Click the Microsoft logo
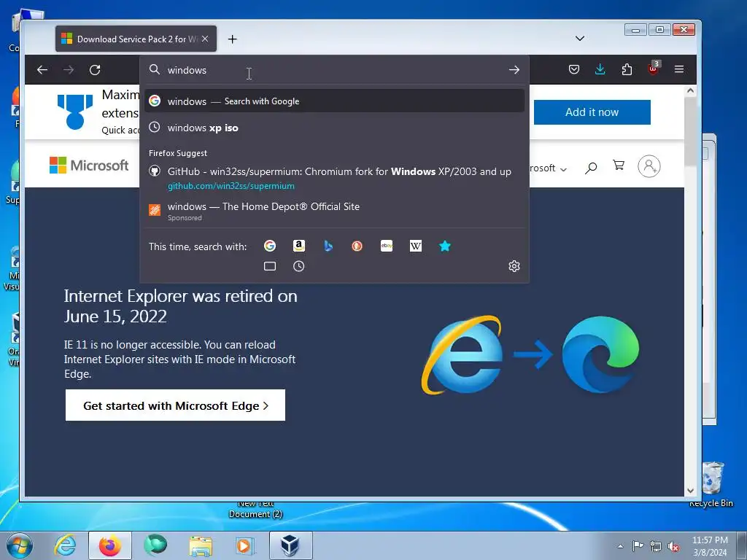The height and width of the screenshot is (560, 747). pos(89,166)
